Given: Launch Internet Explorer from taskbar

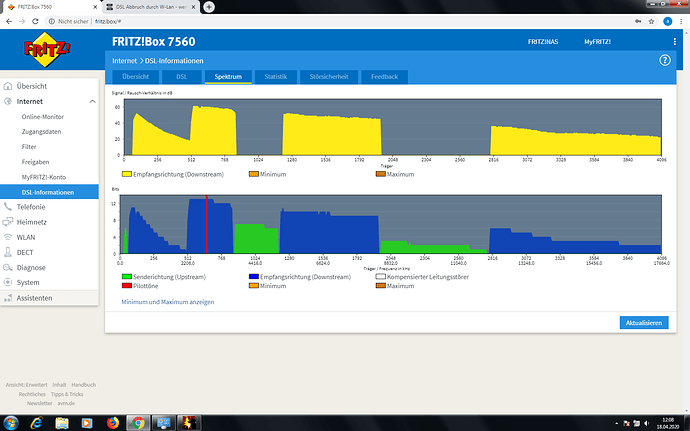Looking at the screenshot, I should [x=37, y=423].
